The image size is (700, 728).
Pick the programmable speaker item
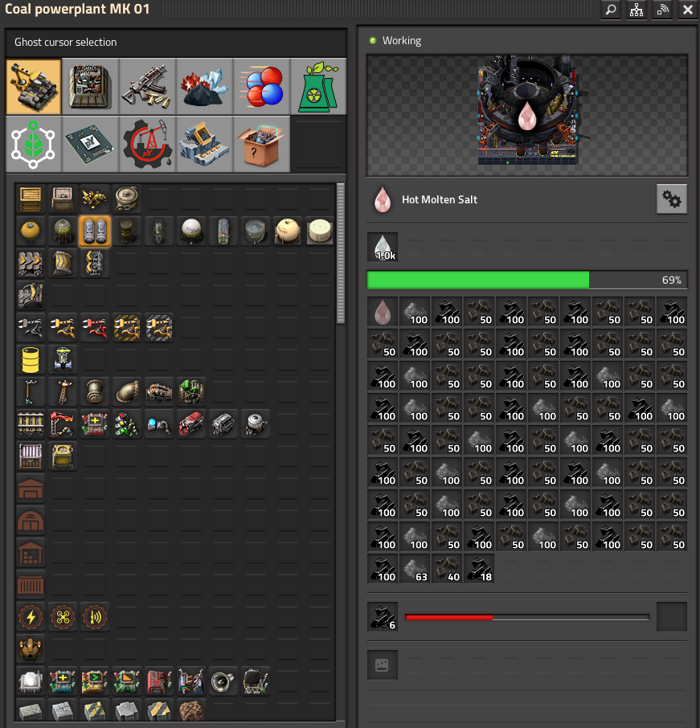(223, 682)
